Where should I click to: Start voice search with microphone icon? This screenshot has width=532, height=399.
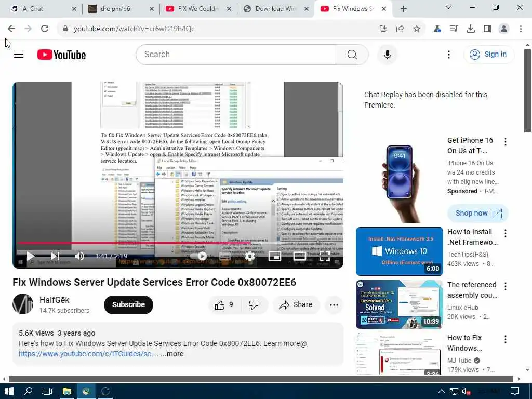pos(387,54)
